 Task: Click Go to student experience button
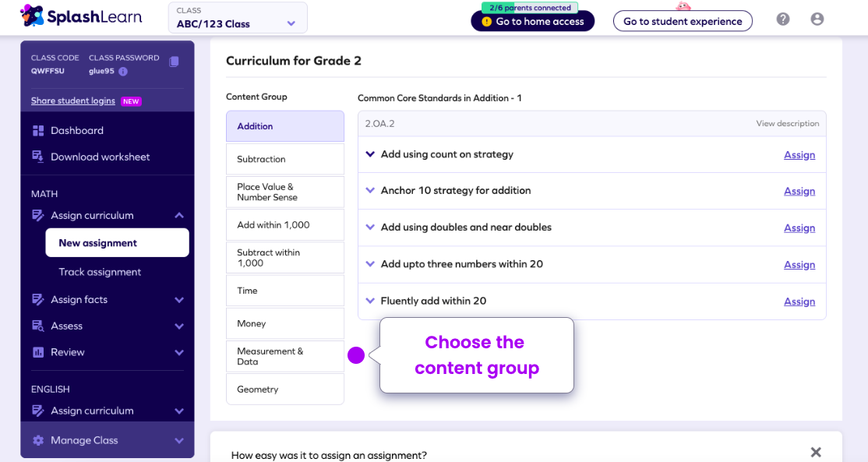click(x=683, y=22)
